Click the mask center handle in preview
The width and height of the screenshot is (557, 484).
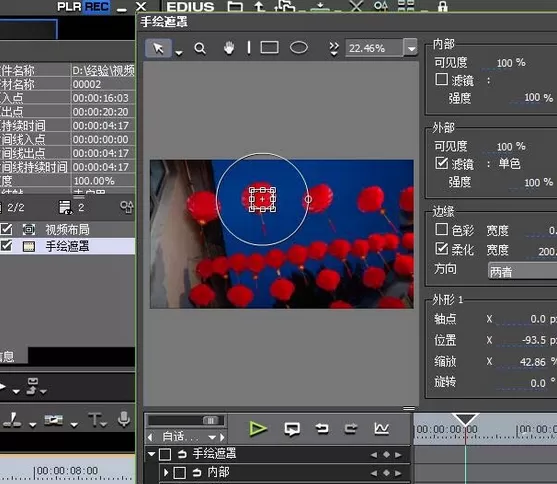tap(262, 199)
